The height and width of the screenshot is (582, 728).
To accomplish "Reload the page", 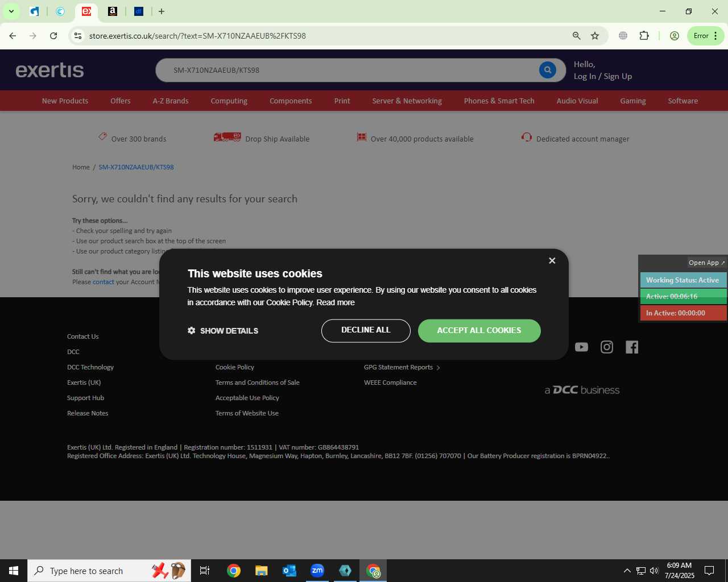I will point(53,36).
